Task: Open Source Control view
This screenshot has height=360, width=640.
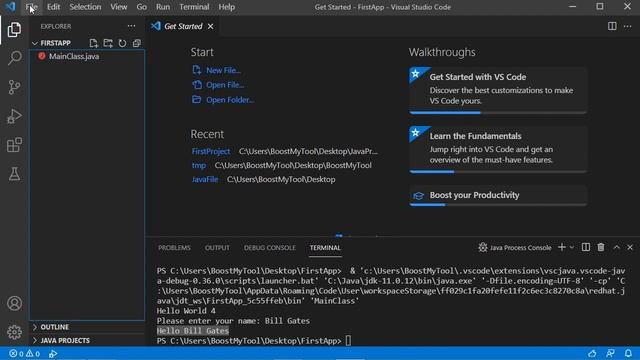Action: (x=14, y=87)
